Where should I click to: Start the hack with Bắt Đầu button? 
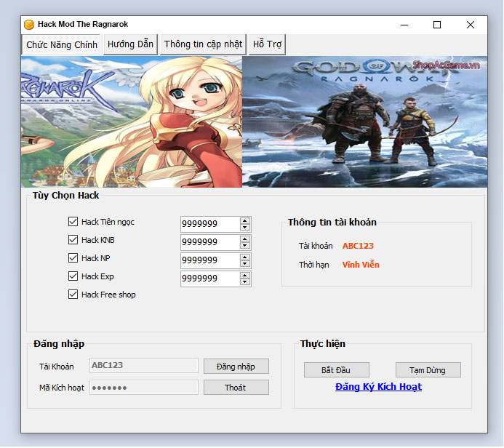tap(337, 370)
